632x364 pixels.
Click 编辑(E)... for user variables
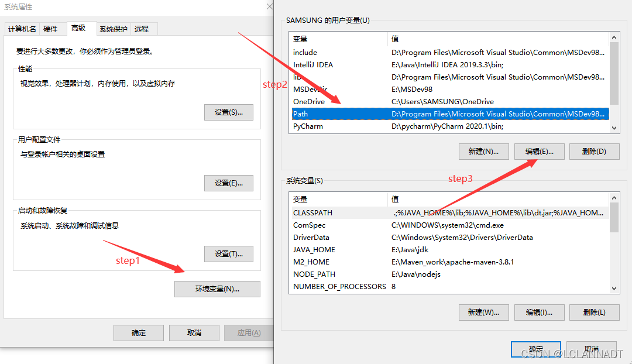click(540, 152)
